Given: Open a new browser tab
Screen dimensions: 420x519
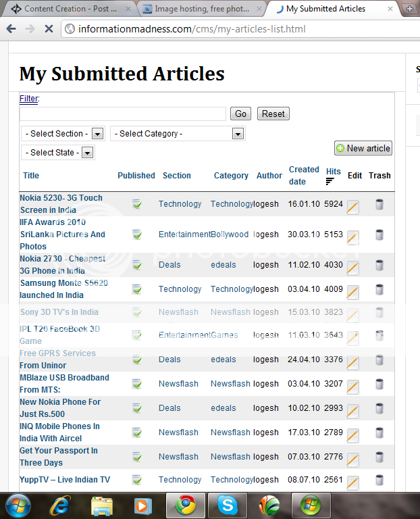Looking at the screenshot, I should [x=410, y=9].
